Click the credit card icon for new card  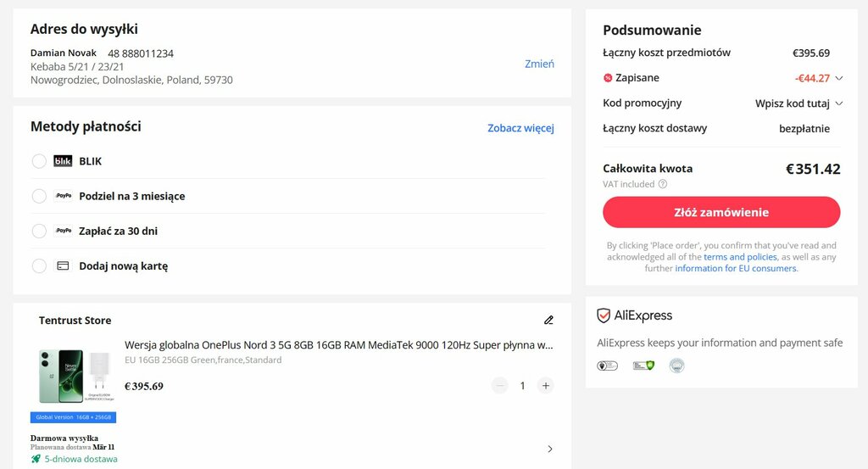(x=63, y=265)
